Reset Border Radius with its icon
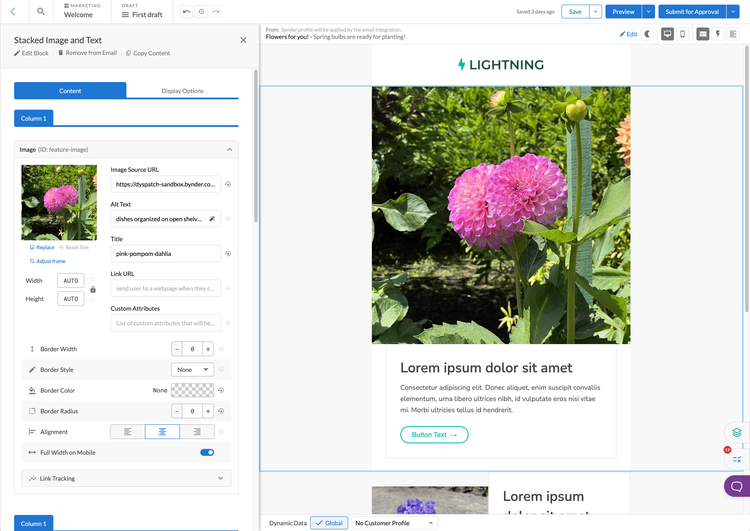 click(x=221, y=411)
